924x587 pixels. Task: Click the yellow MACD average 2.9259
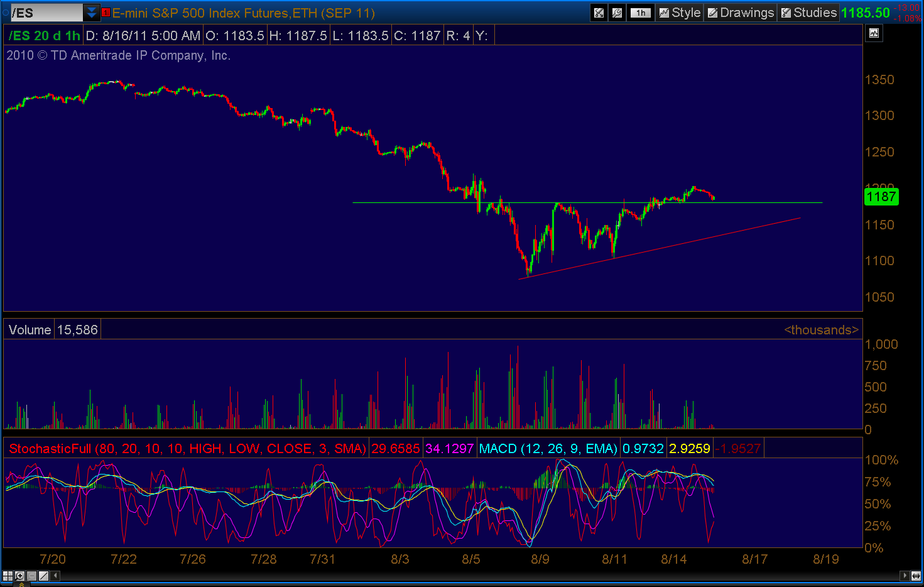[690, 449]
